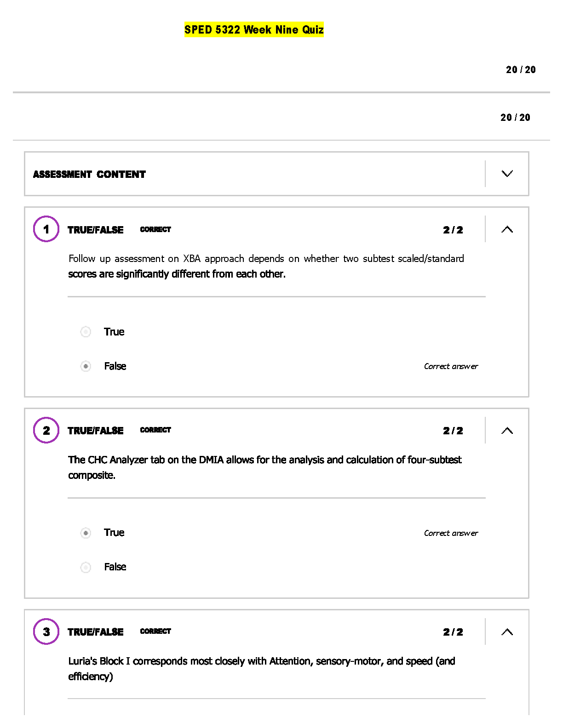This screenshot has width=563, height=728.
Task: Click the Luria's Block I question text
Action: [x=262, y=669]
